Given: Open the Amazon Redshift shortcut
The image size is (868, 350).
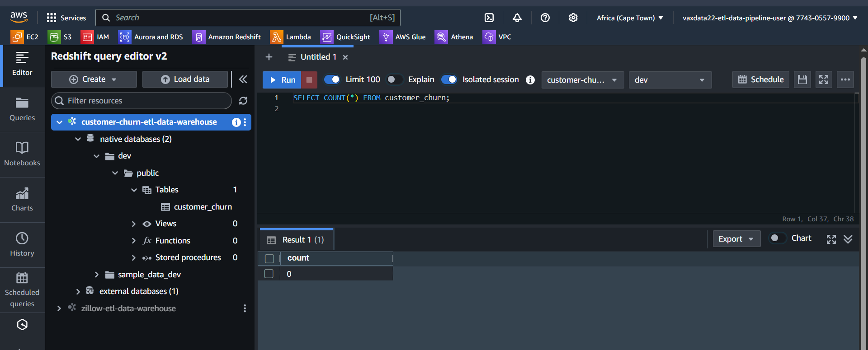Looking at the screenshot, I should click(227, 37).
